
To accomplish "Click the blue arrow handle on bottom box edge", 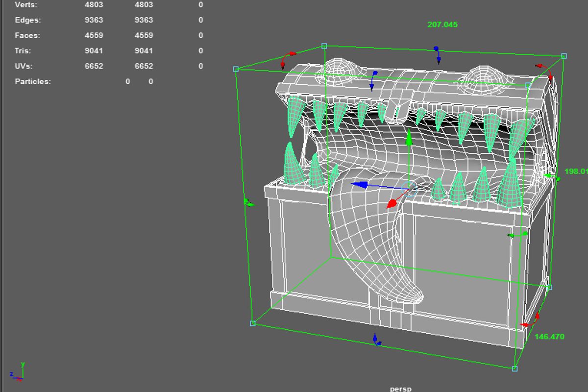I will click(376, 340).
